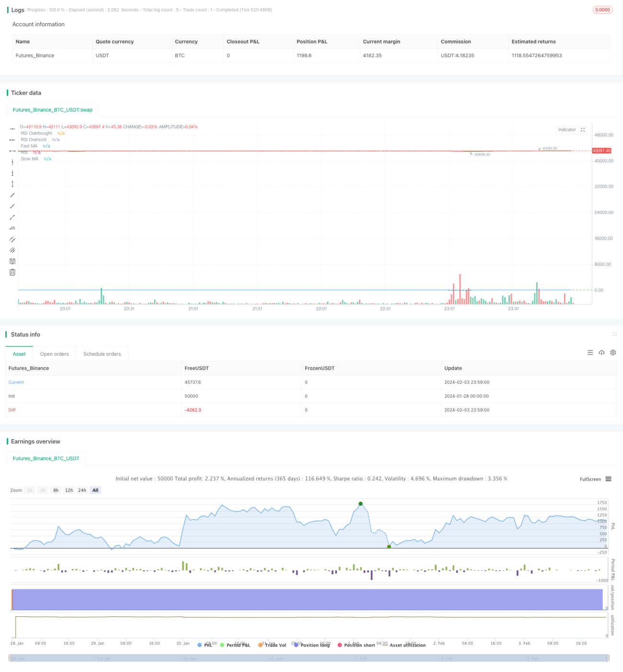The image size is (623, 672).
Task: Click the cloud download icon
Action: 601,353
